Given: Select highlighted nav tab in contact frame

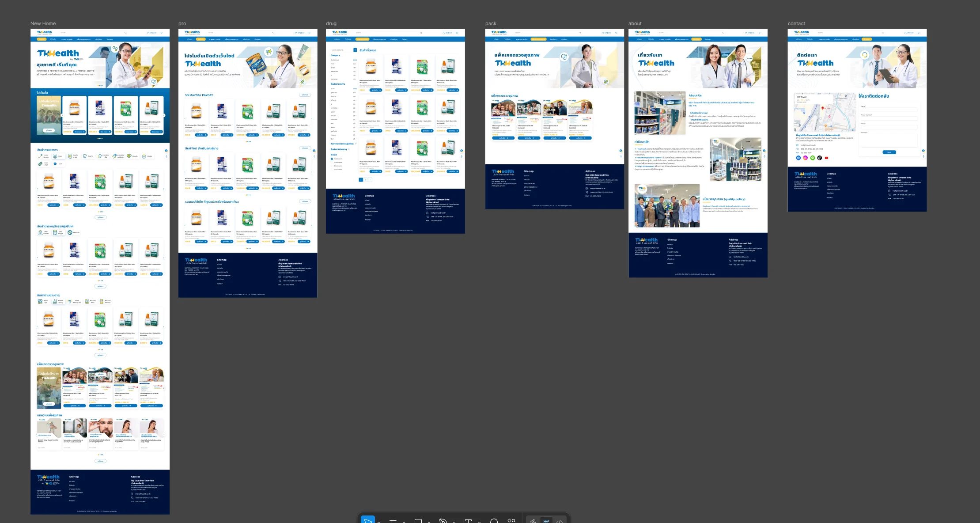Looking at the screenshot, I should pyautogui.click(x=867, y=39).
